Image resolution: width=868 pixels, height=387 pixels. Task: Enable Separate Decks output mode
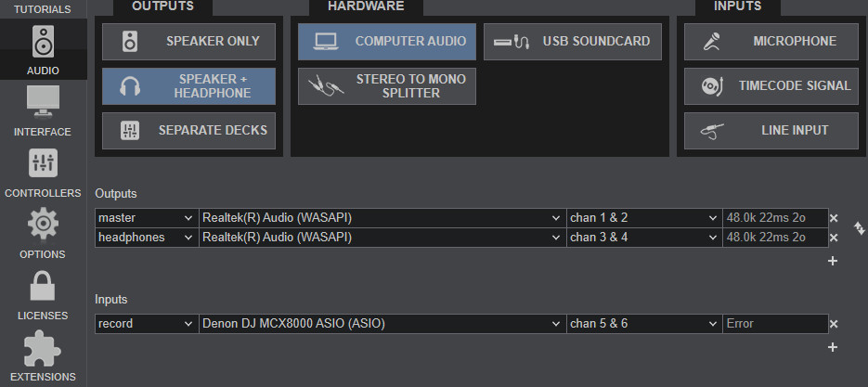(x=189, y=131)
